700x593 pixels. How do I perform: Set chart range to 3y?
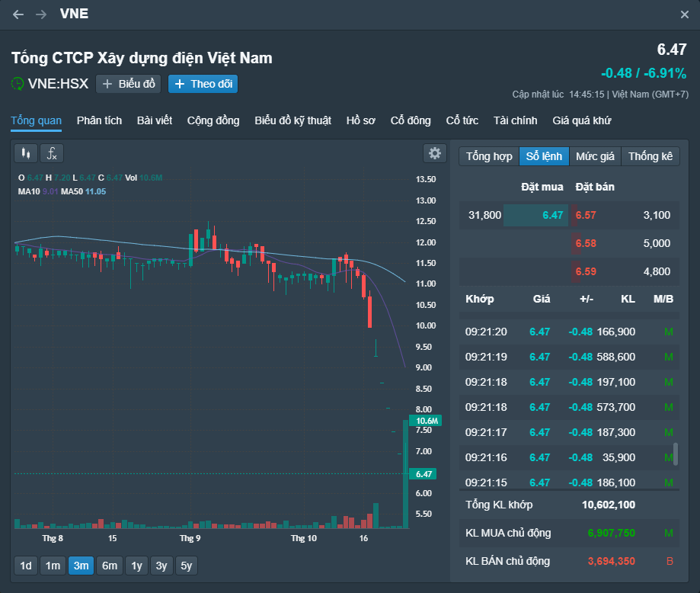point(161,566)
